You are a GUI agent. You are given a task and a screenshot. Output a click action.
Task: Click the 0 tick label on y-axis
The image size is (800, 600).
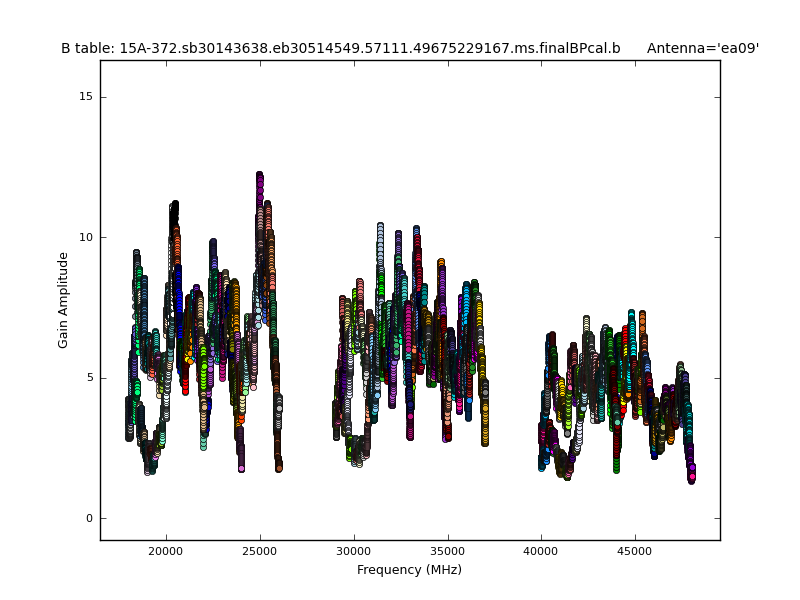tap(88, 518)
